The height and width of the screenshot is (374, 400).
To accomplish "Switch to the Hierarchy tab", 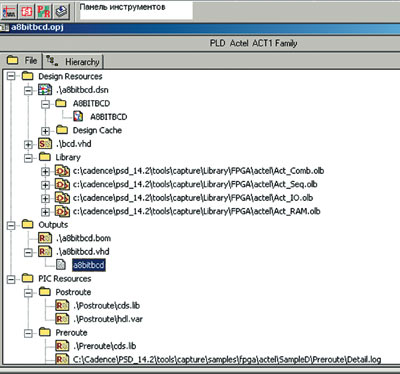I will click(73, 61).
